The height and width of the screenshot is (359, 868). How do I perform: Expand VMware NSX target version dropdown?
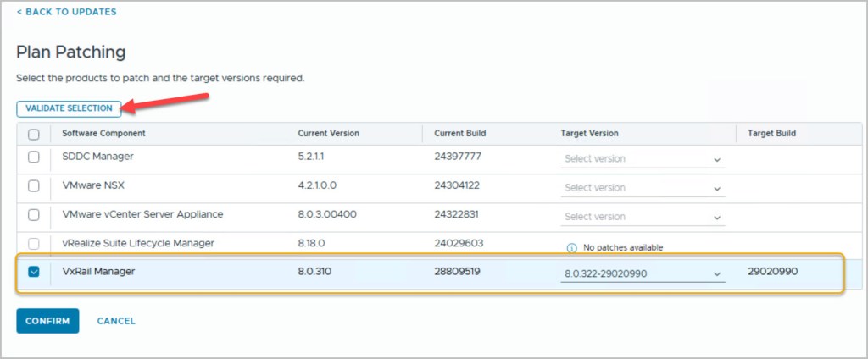643,188
